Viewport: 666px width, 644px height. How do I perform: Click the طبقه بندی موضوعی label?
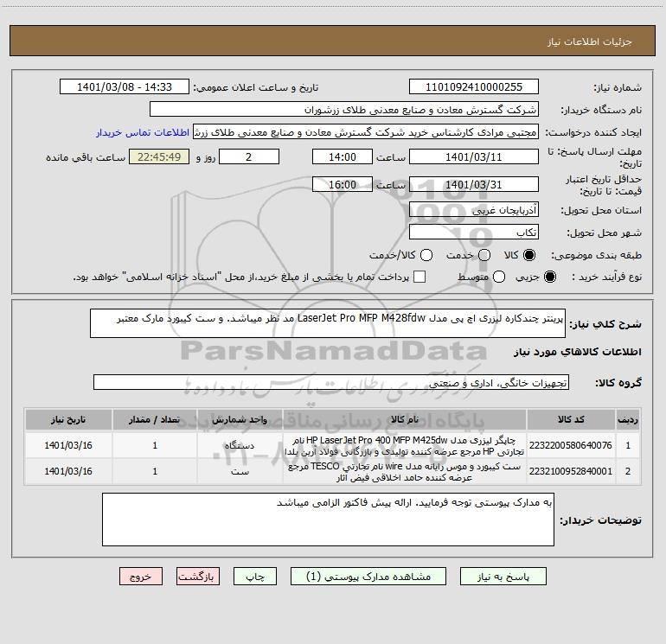(x=596, y=256)
